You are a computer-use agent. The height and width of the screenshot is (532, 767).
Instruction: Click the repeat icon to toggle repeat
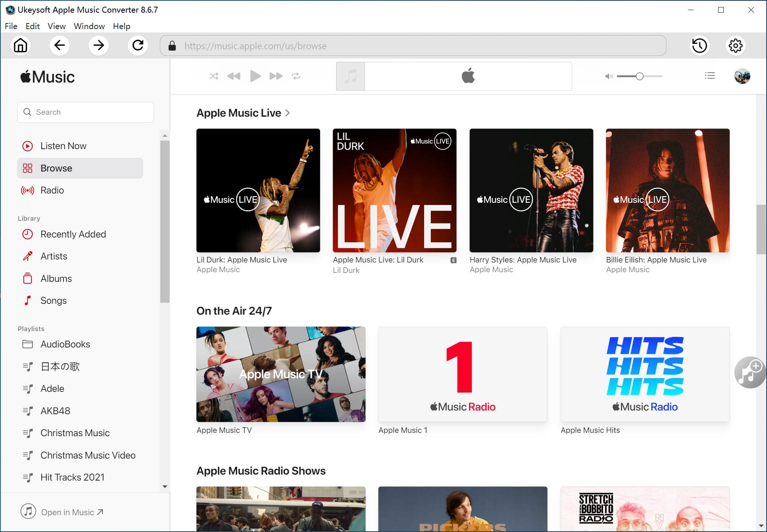(x=296, y=76)
